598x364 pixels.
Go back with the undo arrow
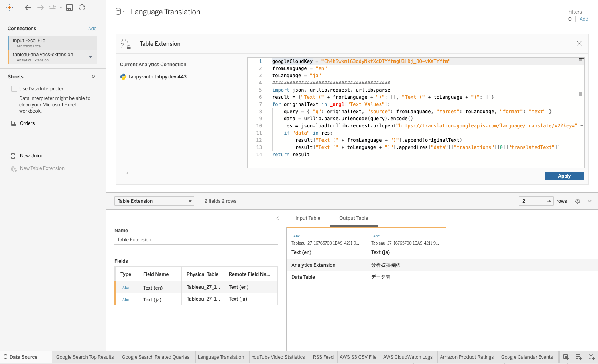click(x=28, y=8)
